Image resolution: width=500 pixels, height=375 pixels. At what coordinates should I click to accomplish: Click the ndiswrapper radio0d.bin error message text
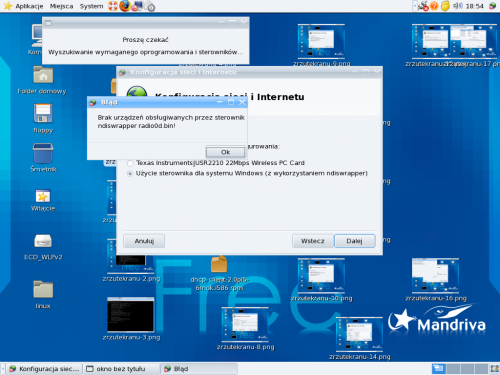coord(171,122)
